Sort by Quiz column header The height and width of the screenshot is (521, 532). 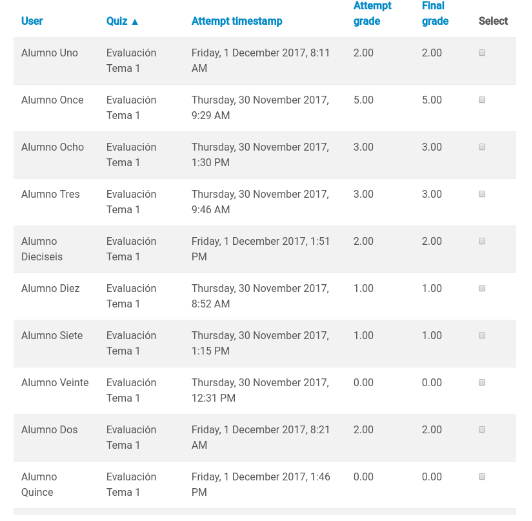click(117, 21)
